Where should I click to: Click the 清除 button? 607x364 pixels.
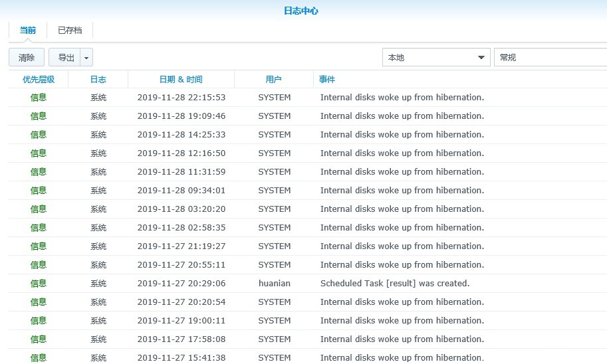(27, 58)
